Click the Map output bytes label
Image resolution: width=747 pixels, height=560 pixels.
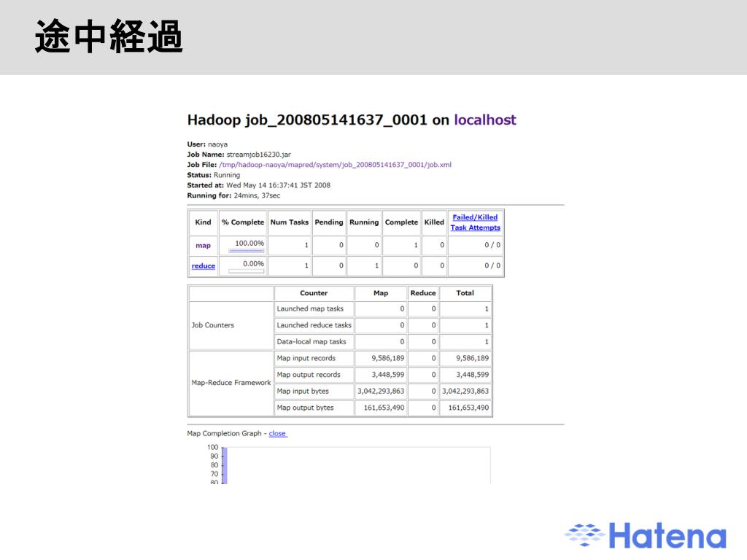pos(306,408)
